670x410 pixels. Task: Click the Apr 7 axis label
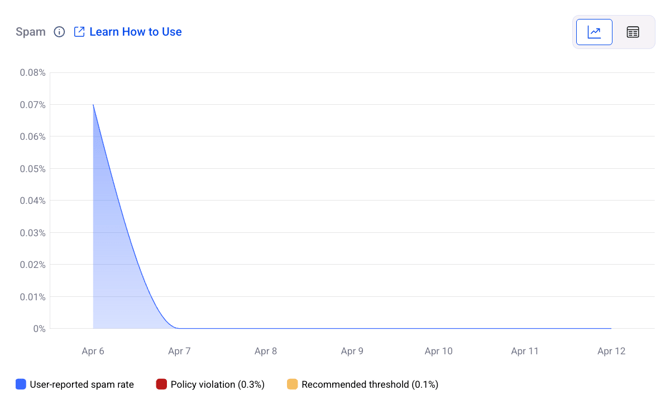[x=179, y=351]
